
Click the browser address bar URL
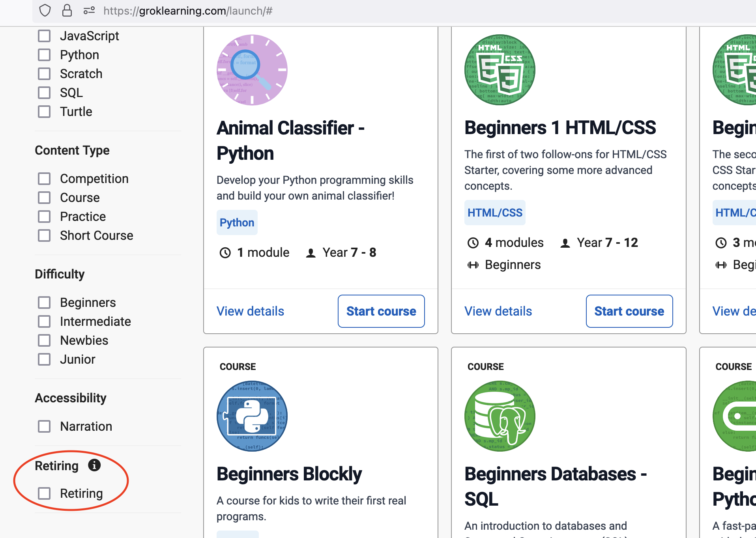coord(188,11)
